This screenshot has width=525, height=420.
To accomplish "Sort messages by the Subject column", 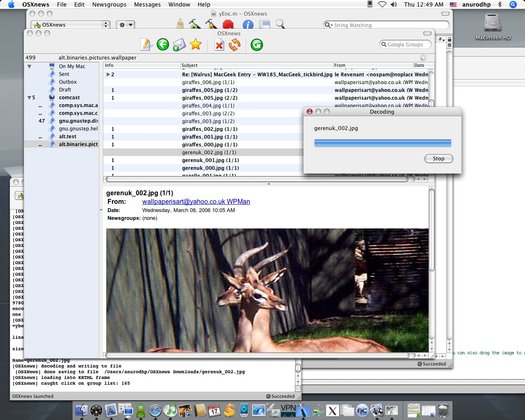I will 256,65.
